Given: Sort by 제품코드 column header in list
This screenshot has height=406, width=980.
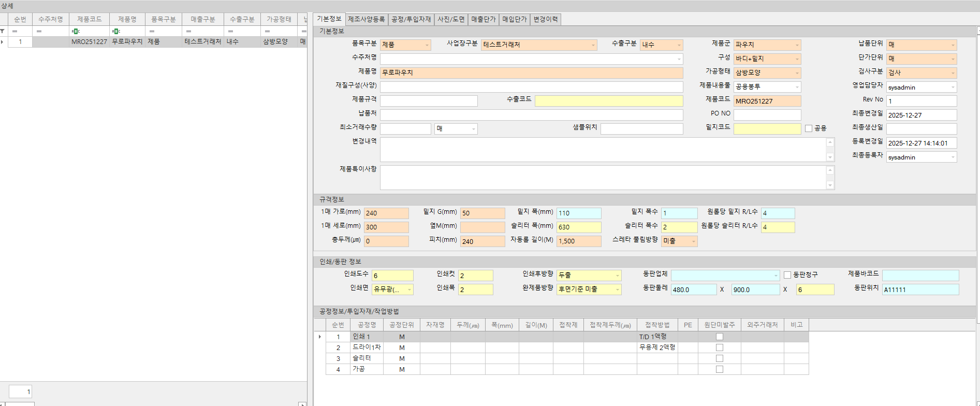Looking at the screenshot, I should coord(90,19).
